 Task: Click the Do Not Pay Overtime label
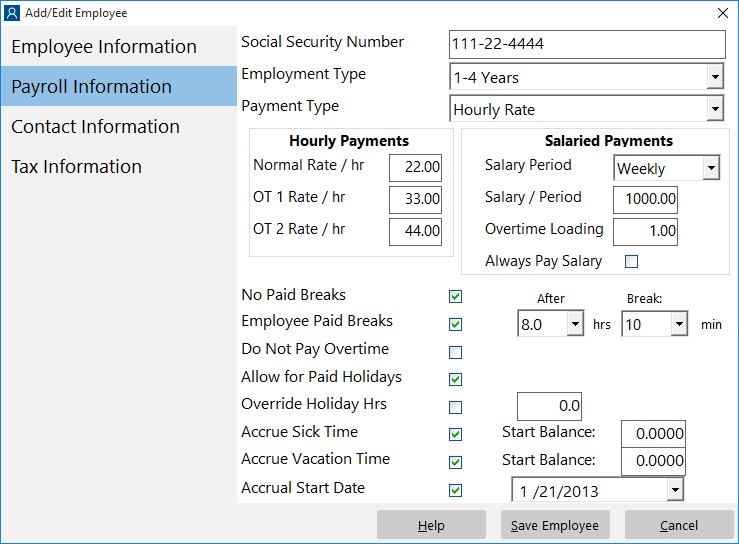pyautogui.click(x=315, y=349)
